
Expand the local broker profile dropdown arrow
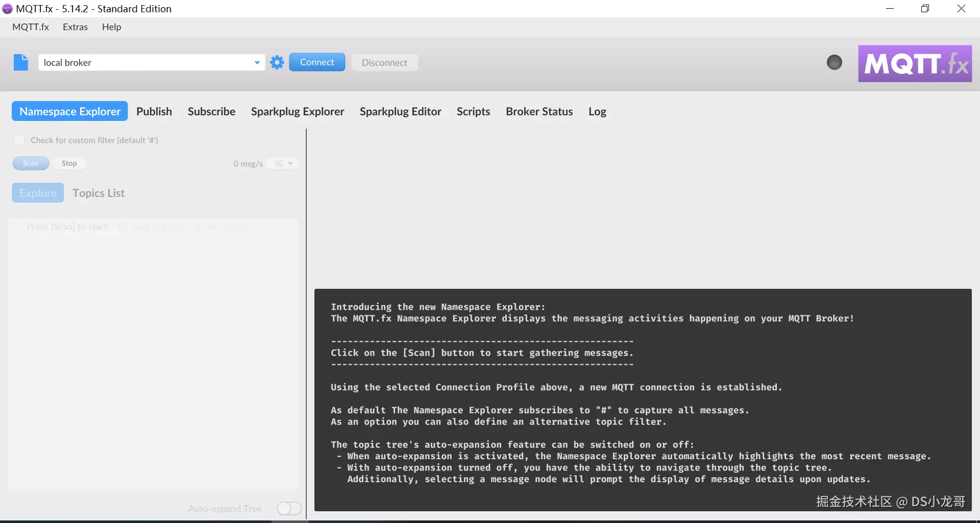[x=257, y=63]
